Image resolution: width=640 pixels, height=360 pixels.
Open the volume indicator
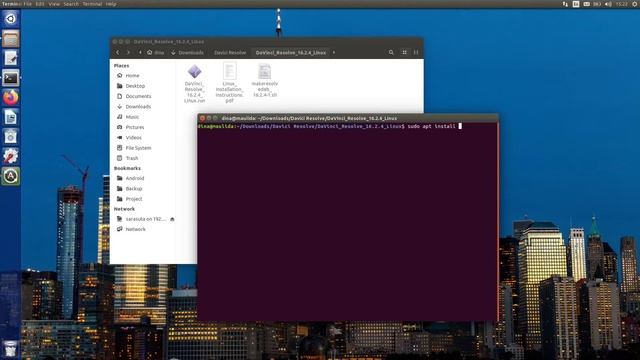(x=608, y=4)
